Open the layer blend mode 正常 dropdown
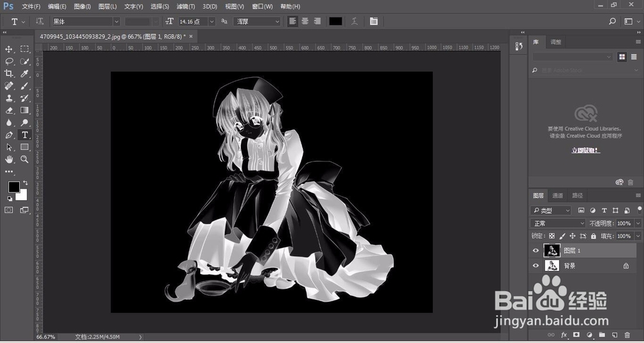The height and width of the screenshot is (343, 644). coord(558,223)
